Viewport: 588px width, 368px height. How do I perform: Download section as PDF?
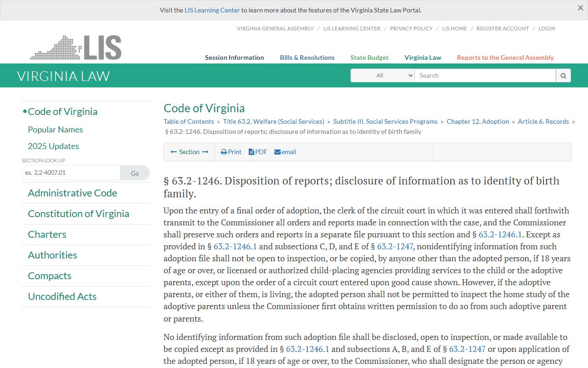(258, 152)
